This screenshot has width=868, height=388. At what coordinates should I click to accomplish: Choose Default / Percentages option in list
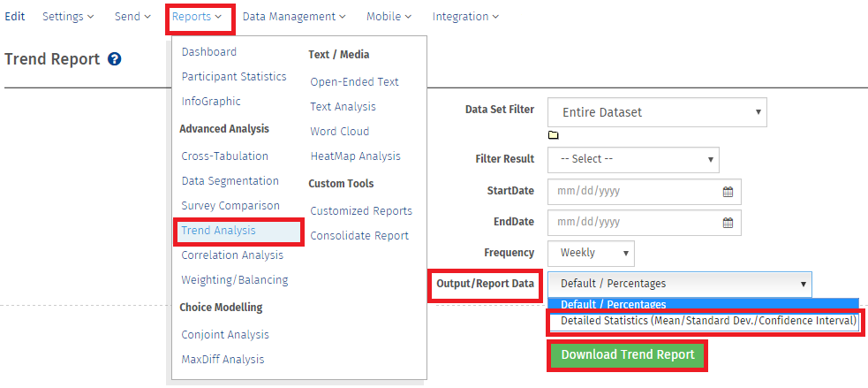pyautogui.click(x=614, y=305)
